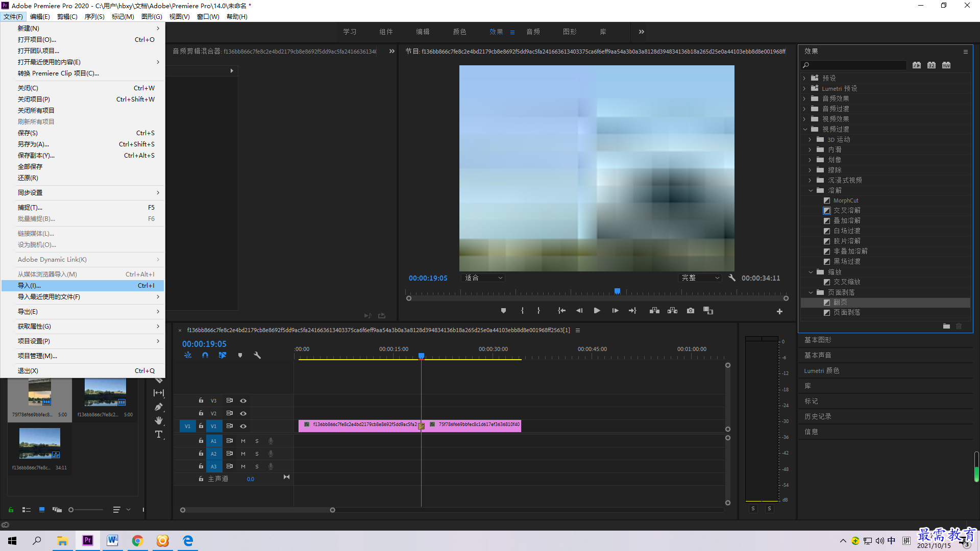The width and height of the screenshot is (980, 551).
Task: Collapse 视频过渡 folder
Action: click(x=805, y=129)
